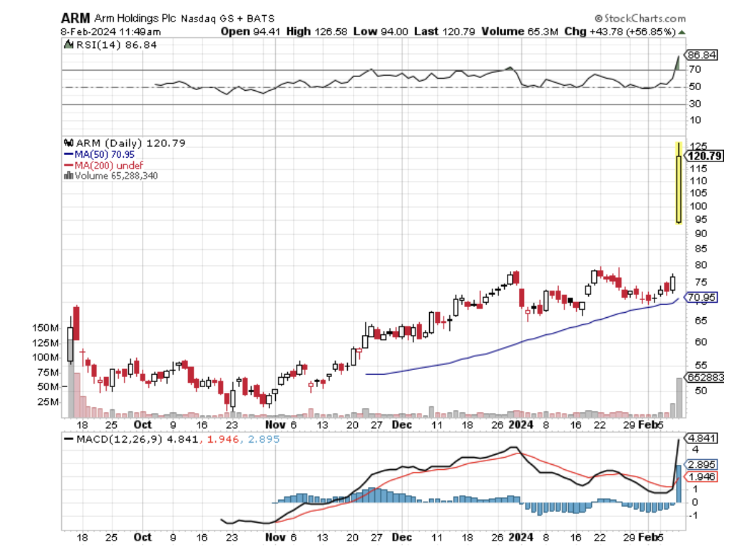Click the Arm Holdings Plc company name

[x=135, y=18]
